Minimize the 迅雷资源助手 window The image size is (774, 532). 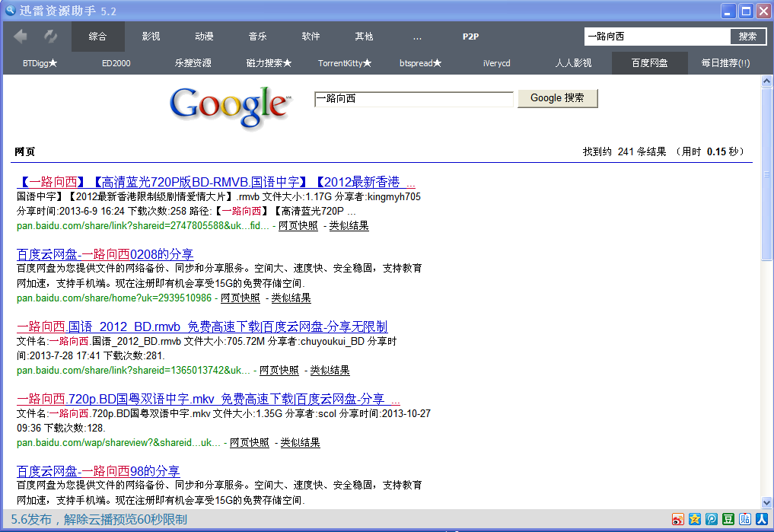(728, 11)
